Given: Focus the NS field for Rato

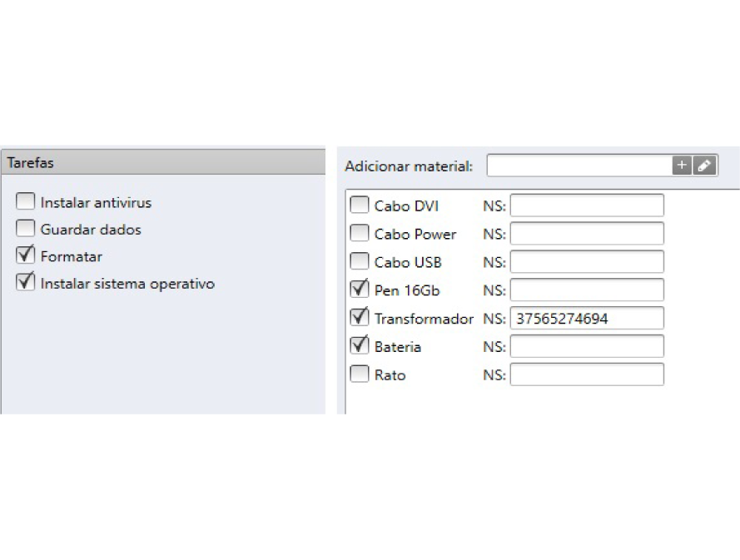Looking at the screenshot, I should click(587, 374).
